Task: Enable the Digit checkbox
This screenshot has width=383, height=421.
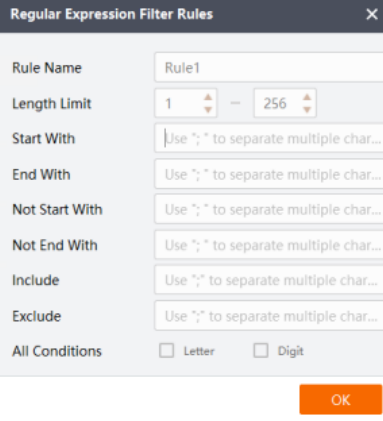Action: (x=261, y=351)
